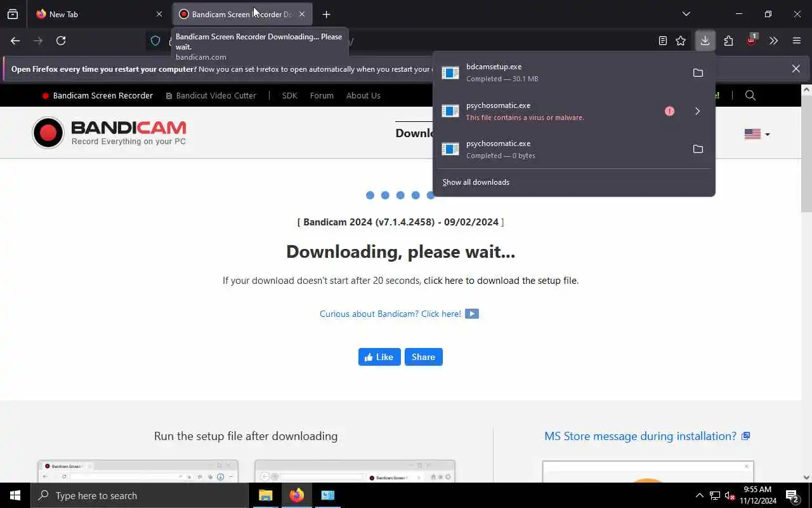Show bdcamsetup.exe in folder

tap(698, 72)
